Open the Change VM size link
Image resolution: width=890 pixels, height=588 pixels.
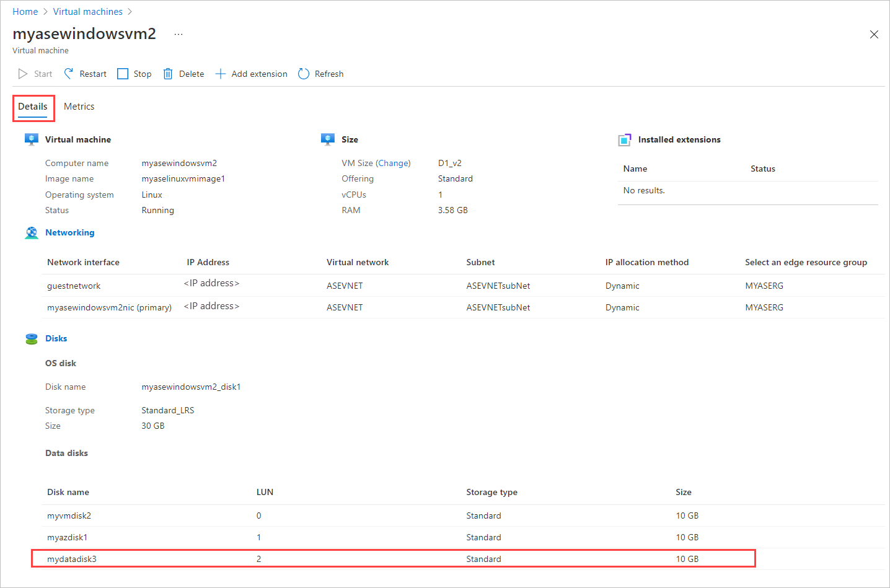[x=394, y=163]
